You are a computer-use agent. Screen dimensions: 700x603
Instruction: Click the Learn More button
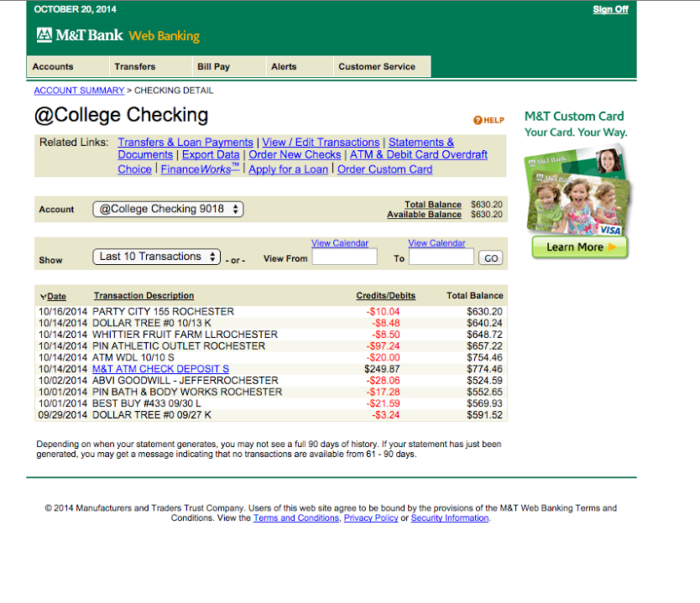[580, 247]
